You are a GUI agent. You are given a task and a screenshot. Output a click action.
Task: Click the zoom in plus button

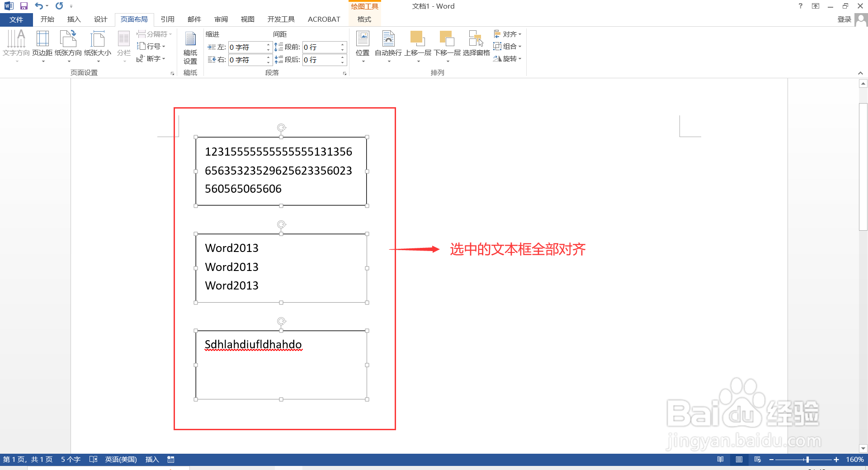(836, 459)
